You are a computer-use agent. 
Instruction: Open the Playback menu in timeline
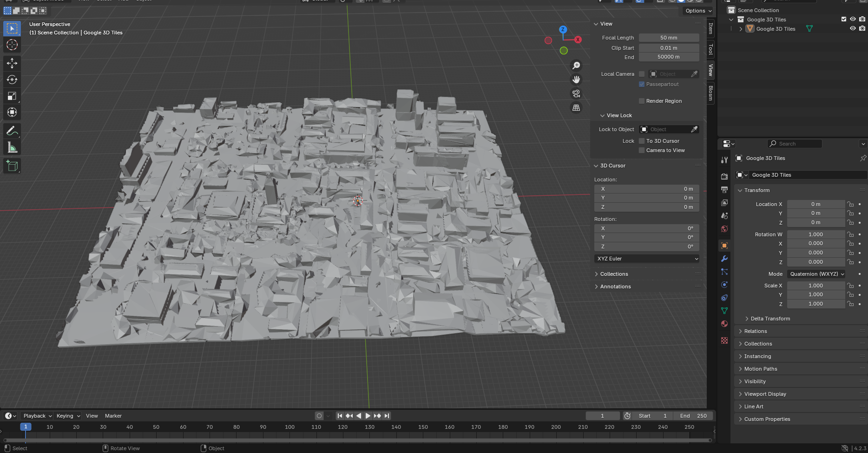tap(37, 416)
